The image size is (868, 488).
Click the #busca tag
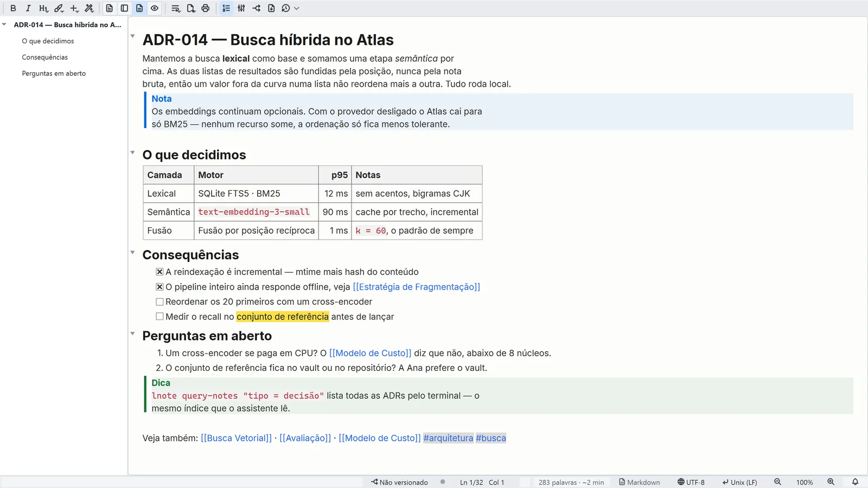[x=491, y=438]
